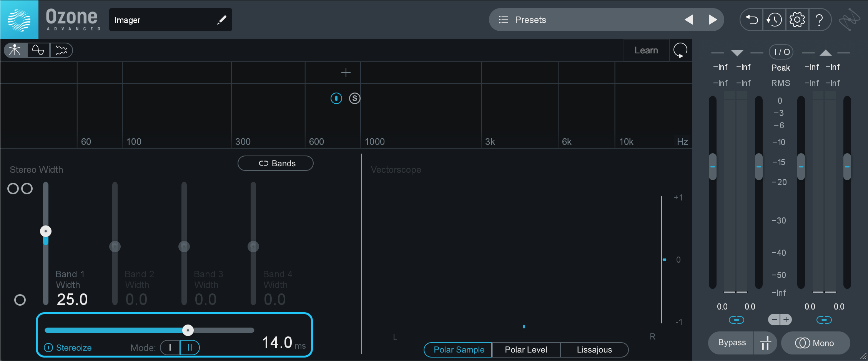
Task: Click the gain match icon next to Bypass
Action: pos(765,343)
